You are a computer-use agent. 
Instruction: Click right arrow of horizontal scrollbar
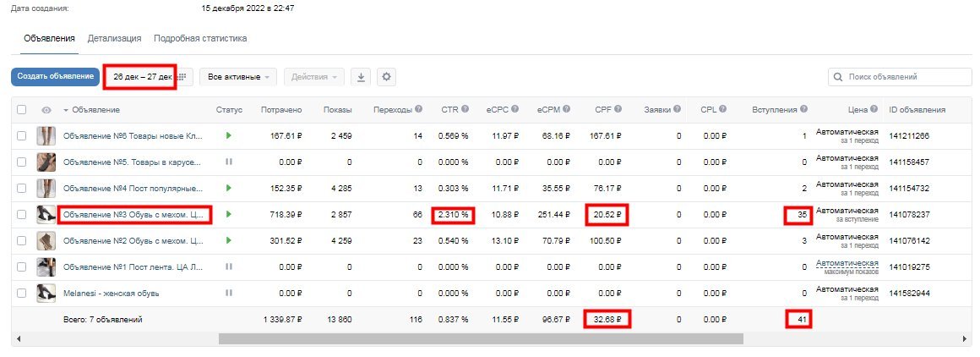point(966,339)
